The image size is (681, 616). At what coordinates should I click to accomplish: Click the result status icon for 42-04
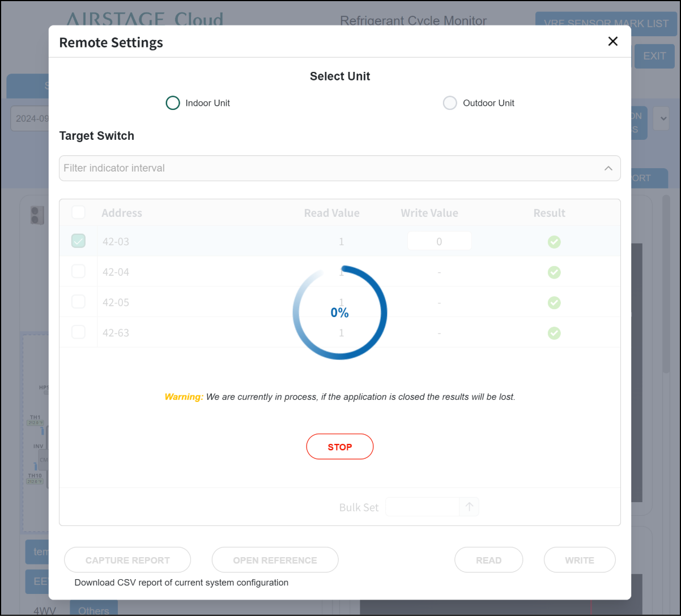[554, 272]
